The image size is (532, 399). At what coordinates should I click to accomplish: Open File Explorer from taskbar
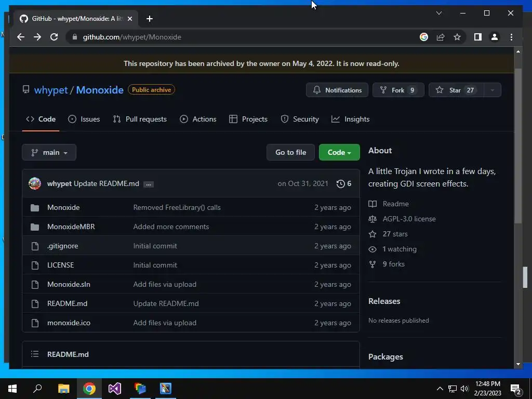(63, 389)
